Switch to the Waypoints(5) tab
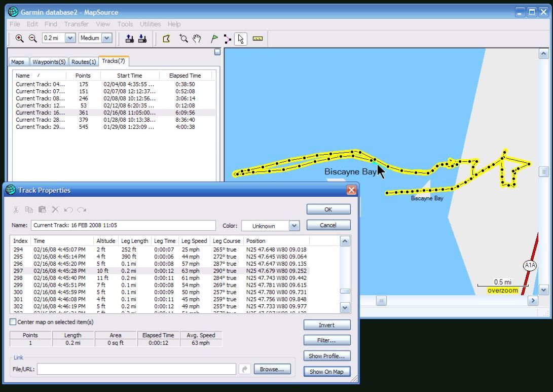 point(49,62)
